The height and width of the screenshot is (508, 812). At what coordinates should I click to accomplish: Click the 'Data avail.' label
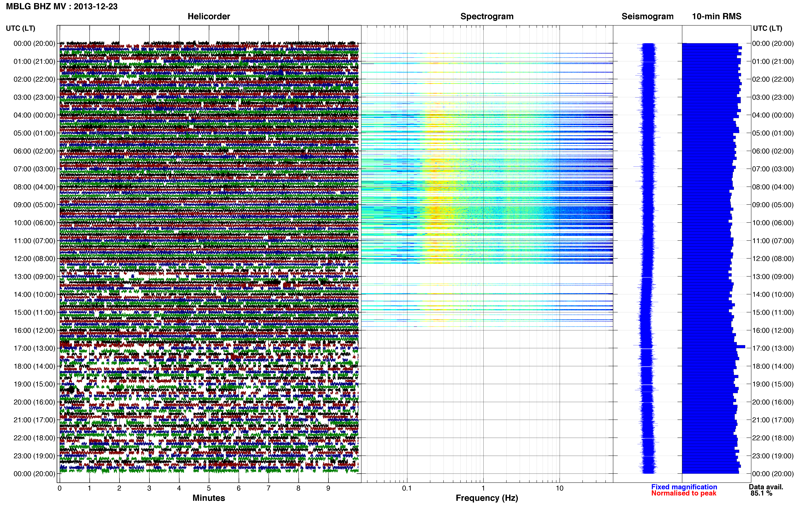pos(766,487)
